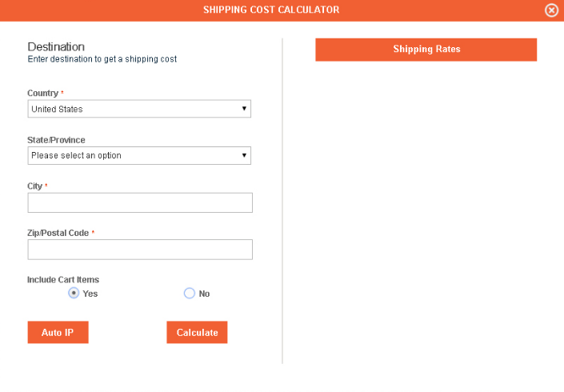The width and height of the screenshot is (564, 392).
Task: Click the 'No' text label
Action: click(x=204, y=294)
